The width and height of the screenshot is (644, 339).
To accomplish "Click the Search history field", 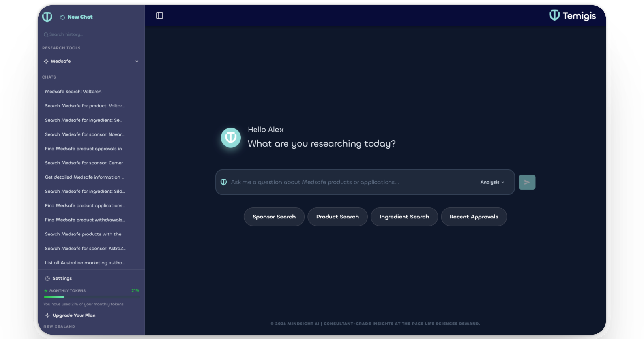I will click(x=91, y=34).
